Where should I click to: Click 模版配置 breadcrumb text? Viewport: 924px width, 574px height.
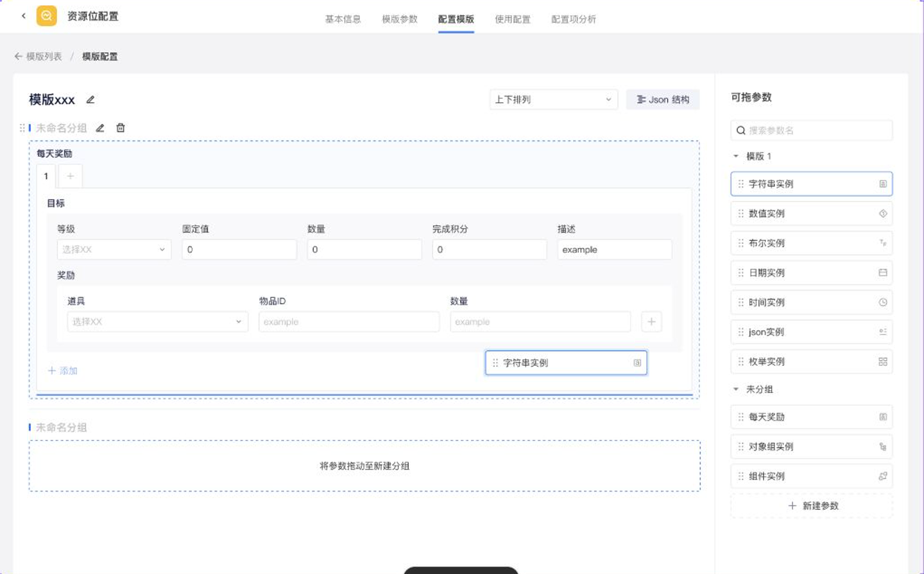click(100, 57)
